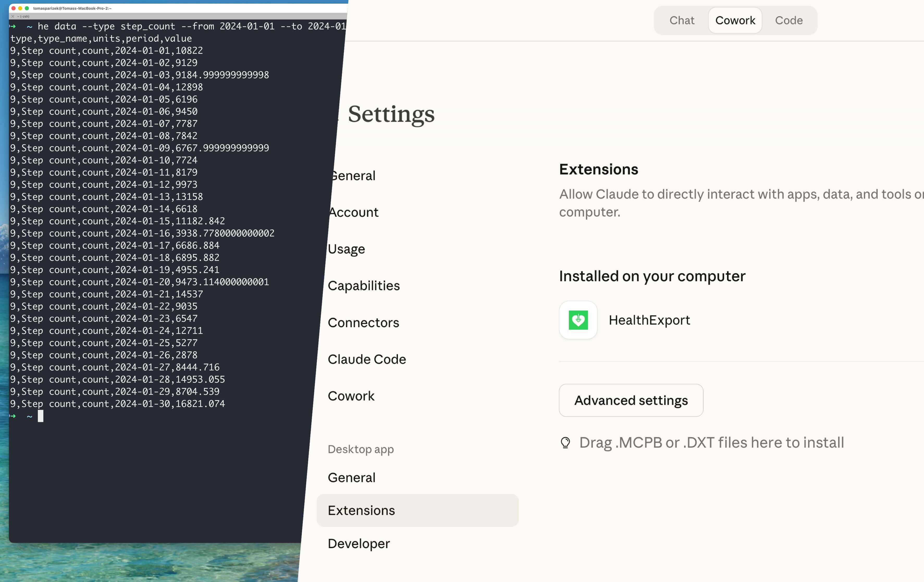Select the Cowork mode tab
The width and height of the screenshot is (924, 582).
[735, 20]
